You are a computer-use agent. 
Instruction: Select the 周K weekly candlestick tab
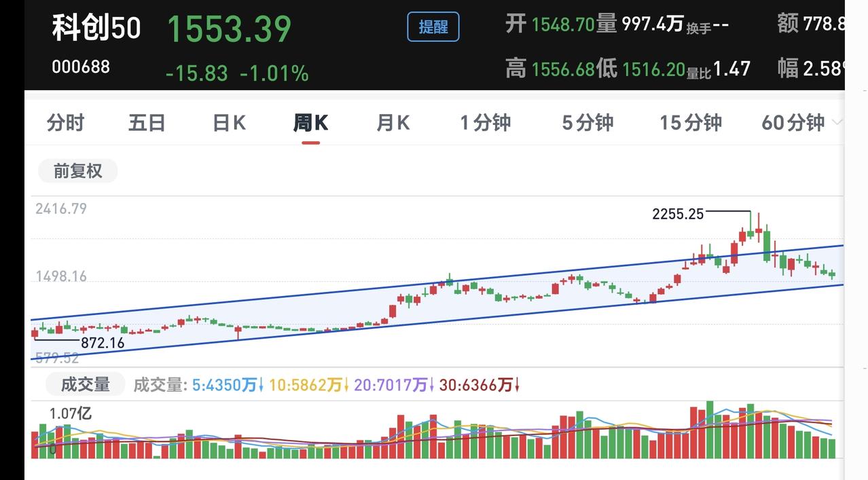tap(311, 123)
